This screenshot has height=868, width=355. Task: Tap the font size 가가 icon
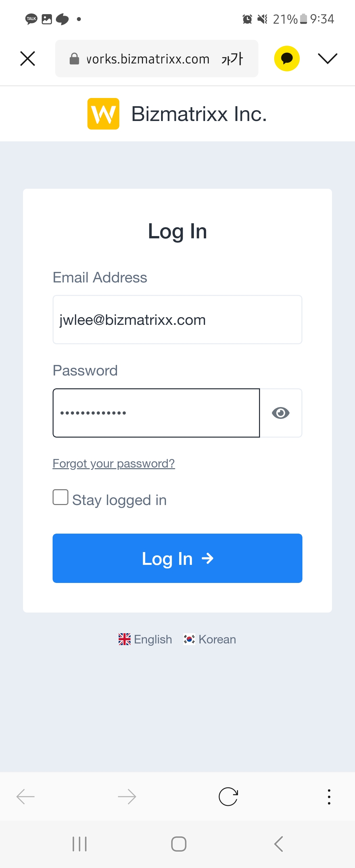pyautogui.click(x=232, y=59)
